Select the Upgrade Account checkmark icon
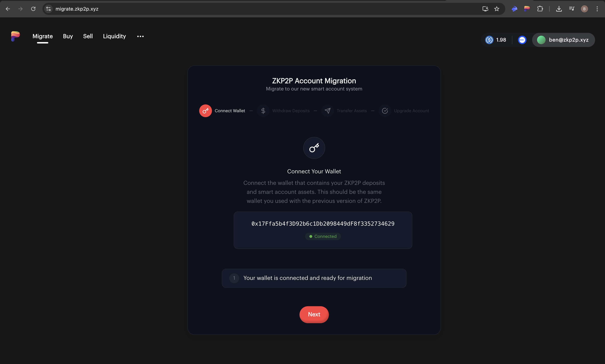This screenshot has width=605, height=364. point(385,111)
